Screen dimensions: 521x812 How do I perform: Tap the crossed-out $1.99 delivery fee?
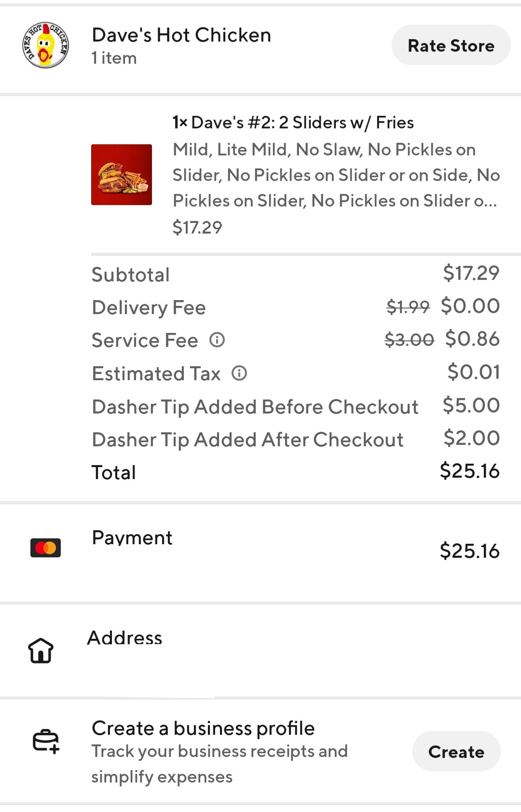[408, 306]
